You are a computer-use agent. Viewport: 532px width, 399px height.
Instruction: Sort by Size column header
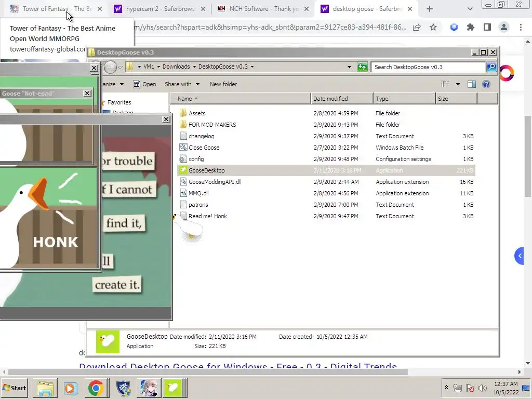(x=457, y=99)
